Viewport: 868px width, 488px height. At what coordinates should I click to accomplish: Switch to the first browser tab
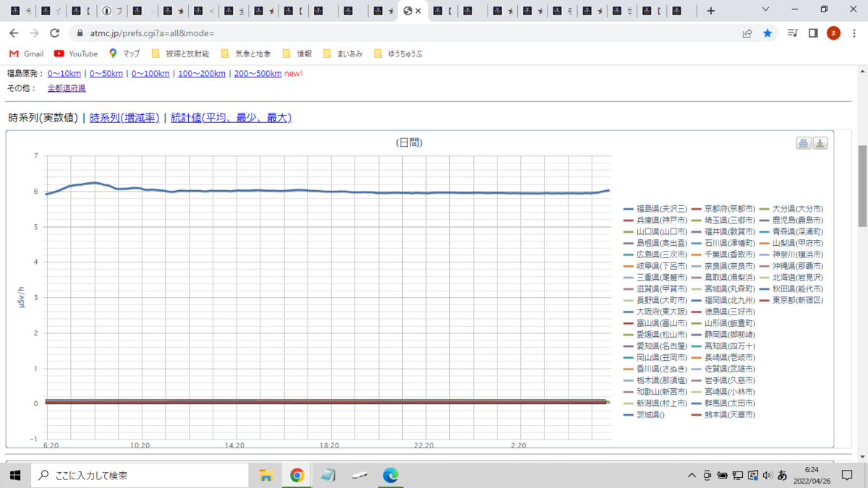[22, 11]
